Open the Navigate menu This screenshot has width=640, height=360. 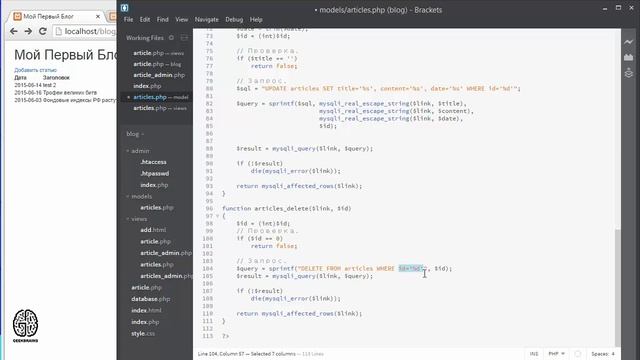click(207, 19)
